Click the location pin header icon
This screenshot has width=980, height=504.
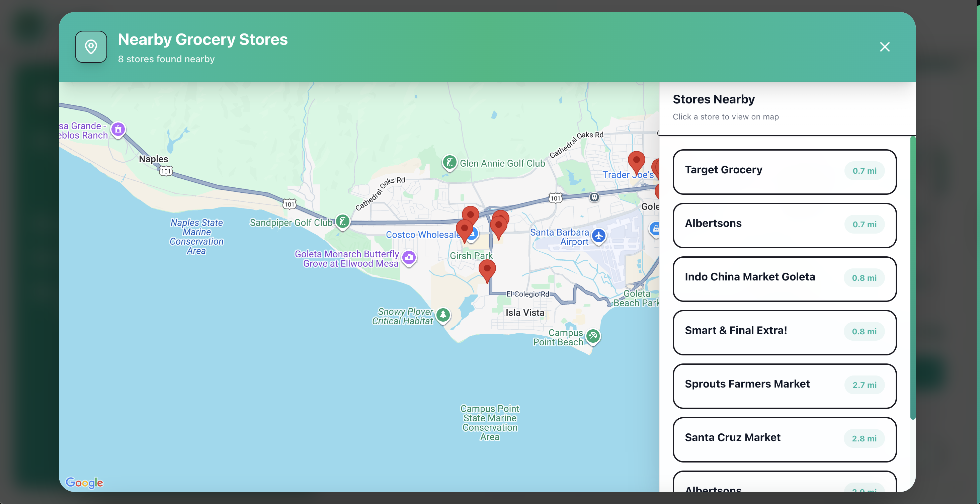(91, 47)
